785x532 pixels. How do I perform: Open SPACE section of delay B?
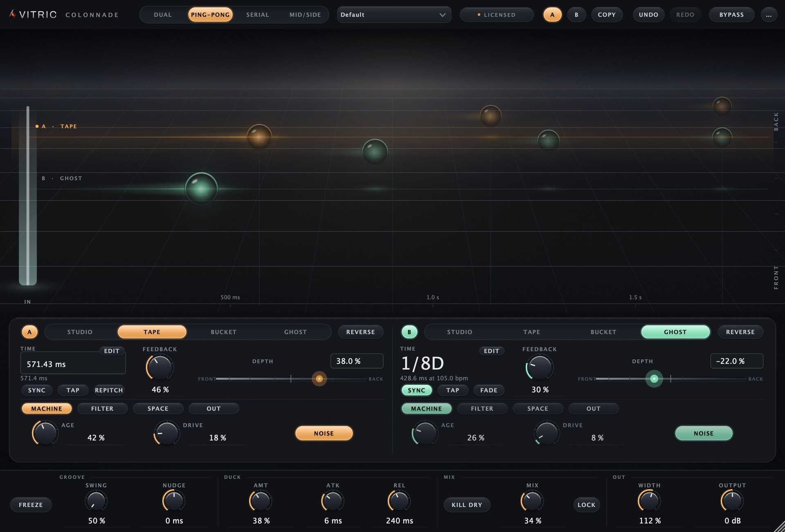(x=538, y=409)
